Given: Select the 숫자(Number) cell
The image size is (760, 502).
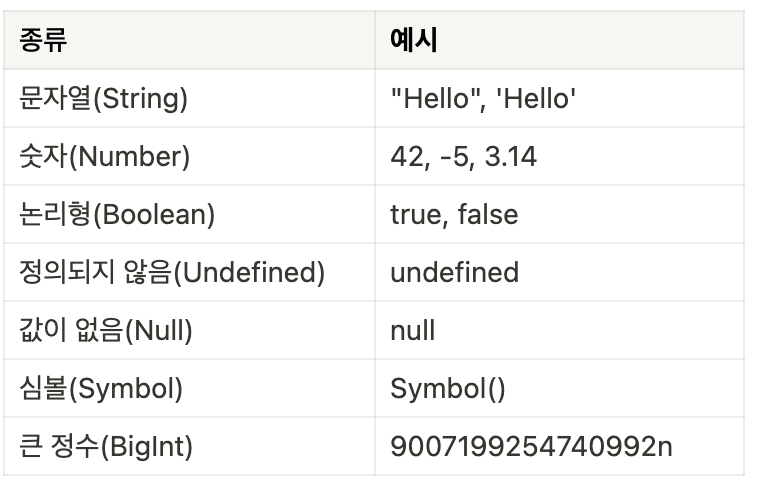Looking at the screenshot, I should click(x=105, y=156).
